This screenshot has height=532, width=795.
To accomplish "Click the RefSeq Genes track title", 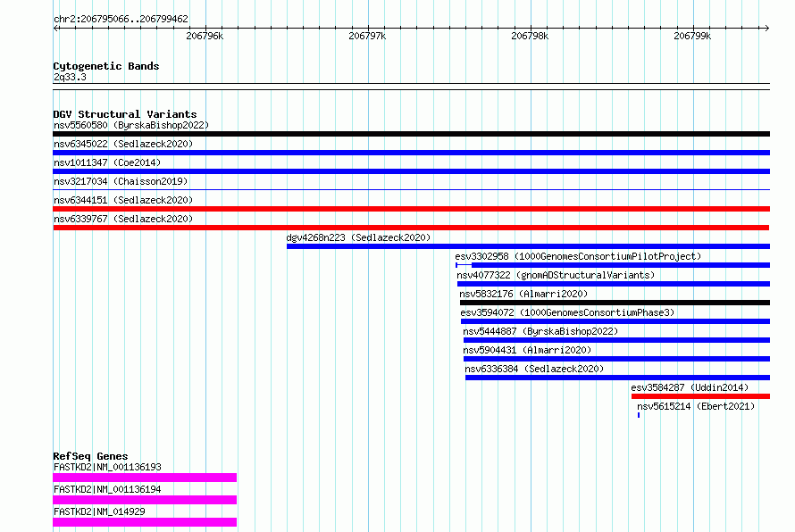I will [x=90, y=456].
